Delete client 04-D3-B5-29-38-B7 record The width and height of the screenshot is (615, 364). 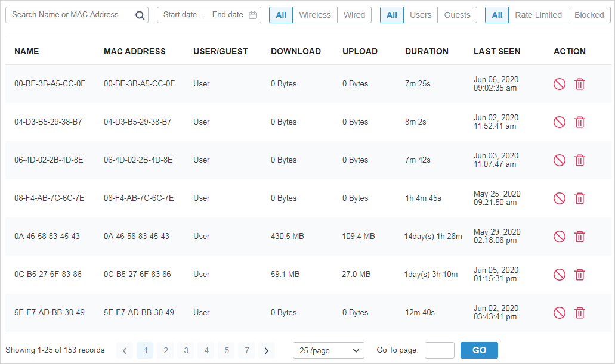580,122
